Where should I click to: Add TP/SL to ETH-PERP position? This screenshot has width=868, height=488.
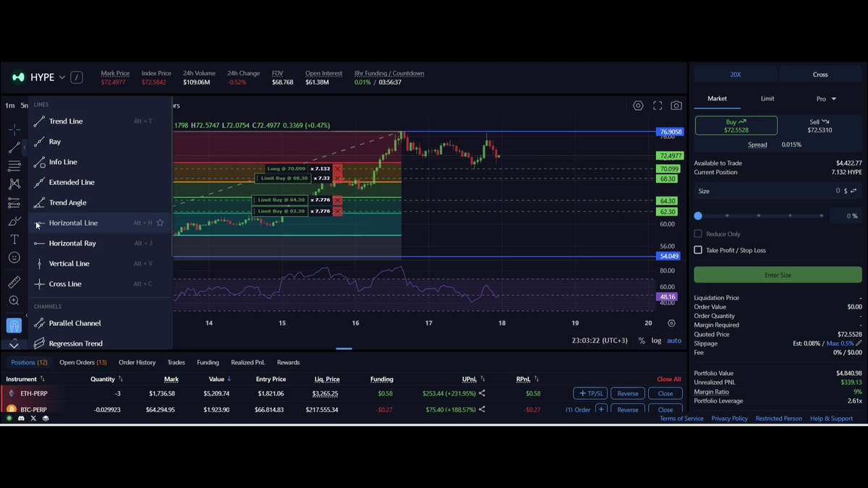click(590, 393)
